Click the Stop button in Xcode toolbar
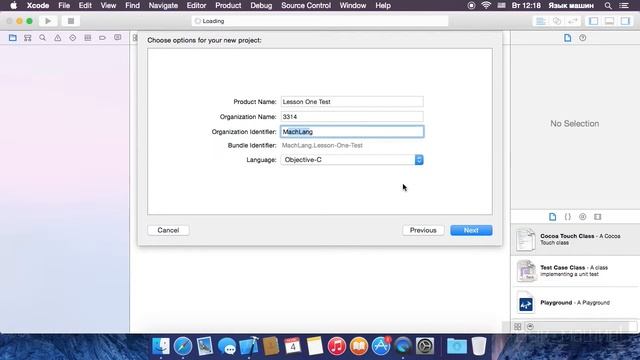Screen dimensions: 640x360 pos(71,21)
